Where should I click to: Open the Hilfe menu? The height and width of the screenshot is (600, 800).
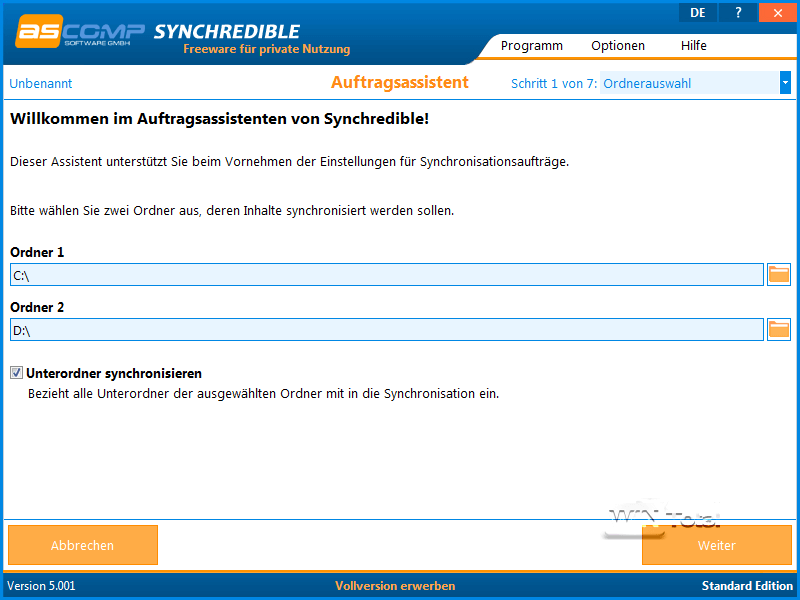tap(693, 46)
